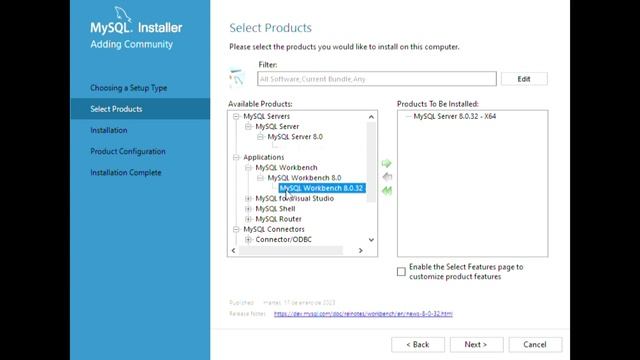
Task: Click horizontal scroll right arrow
Action: tap(360, 250)
